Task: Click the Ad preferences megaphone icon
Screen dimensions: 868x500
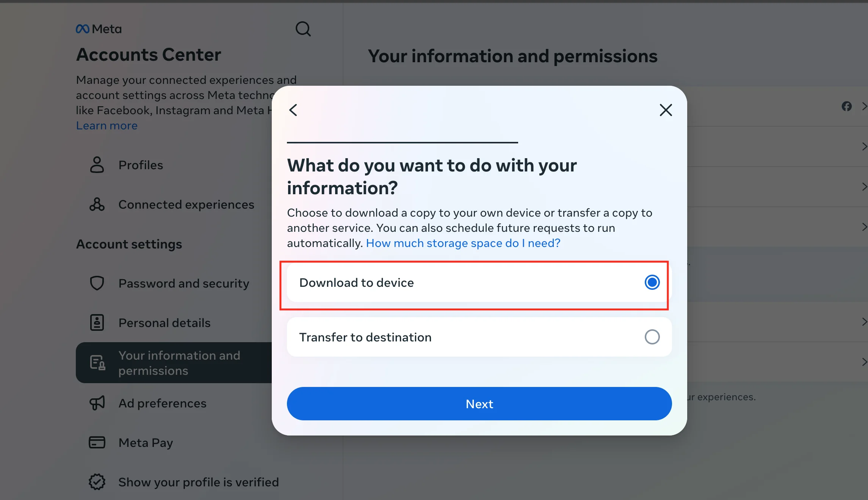Action: [x=97, y=403]
